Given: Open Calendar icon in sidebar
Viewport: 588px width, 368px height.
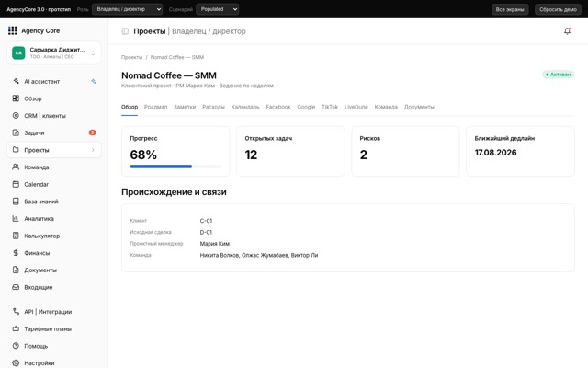Looking at the screenshot, I should (16, 184).
